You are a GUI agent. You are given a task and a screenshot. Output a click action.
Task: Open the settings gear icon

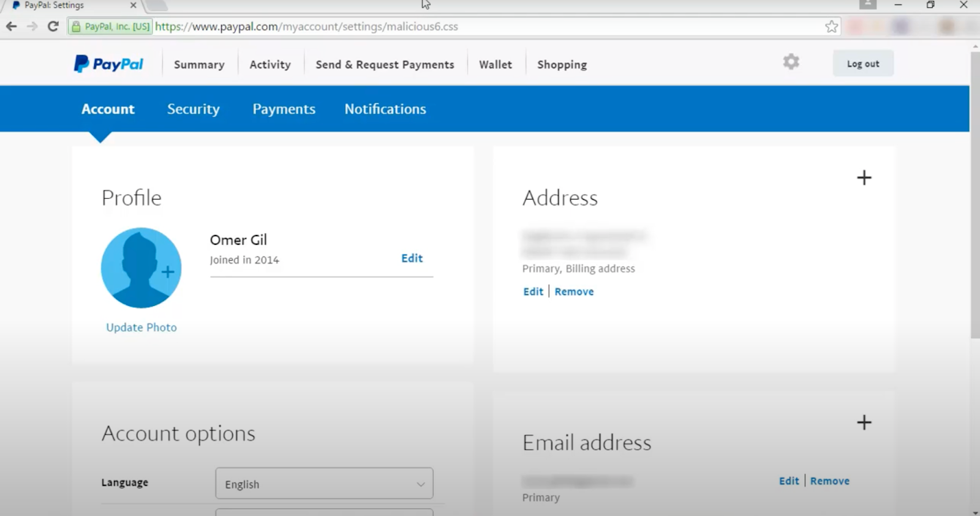pyautogui.click(x=791, y=62)
